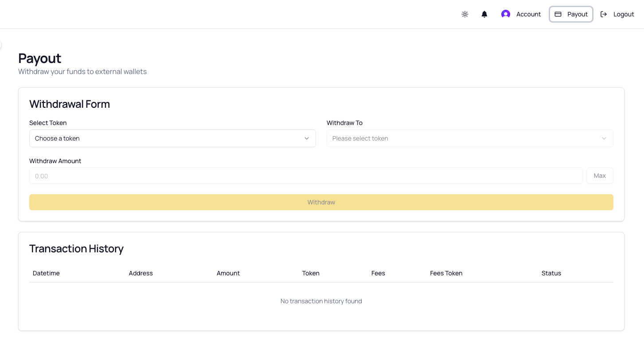Select Logout from the top bar
The width and height of the screenshot is (644, 349).
click(x=624, y=14)
